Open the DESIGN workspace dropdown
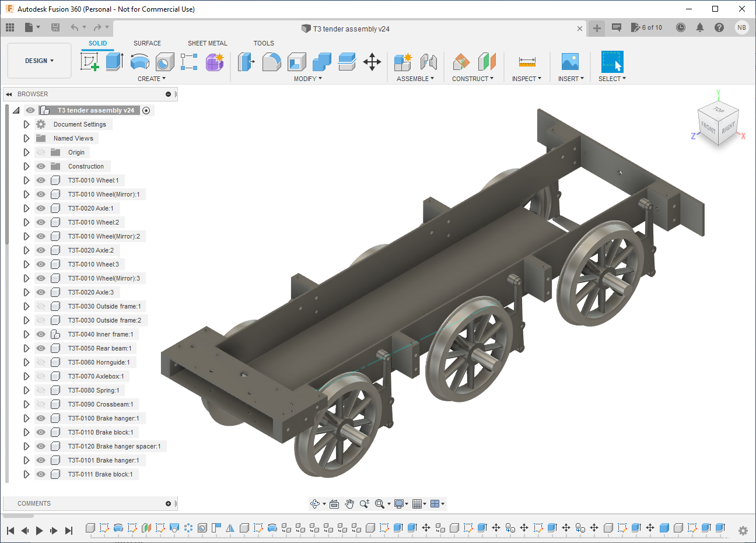 [39, 61]
